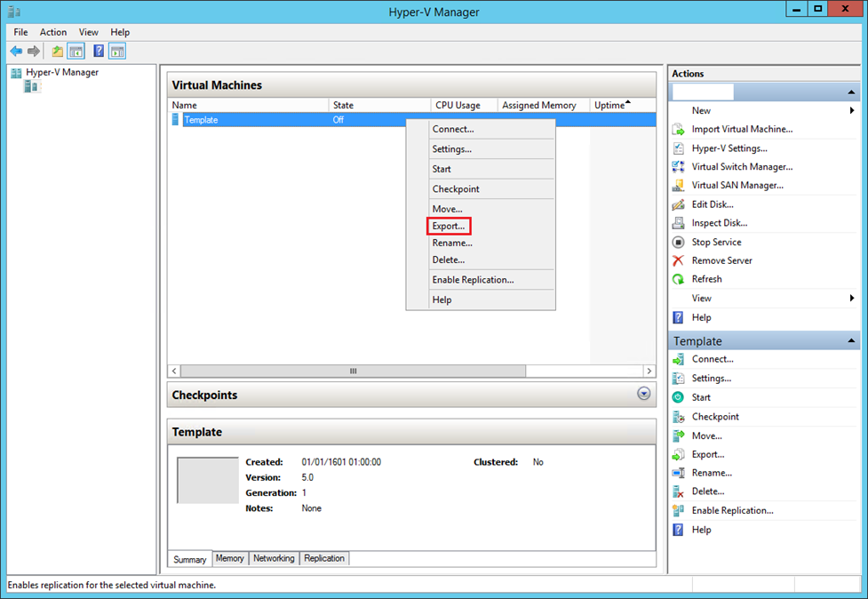Expand the New submenu in Actions
The height and width of the screenshot is (599, 868).
[851, 111]
